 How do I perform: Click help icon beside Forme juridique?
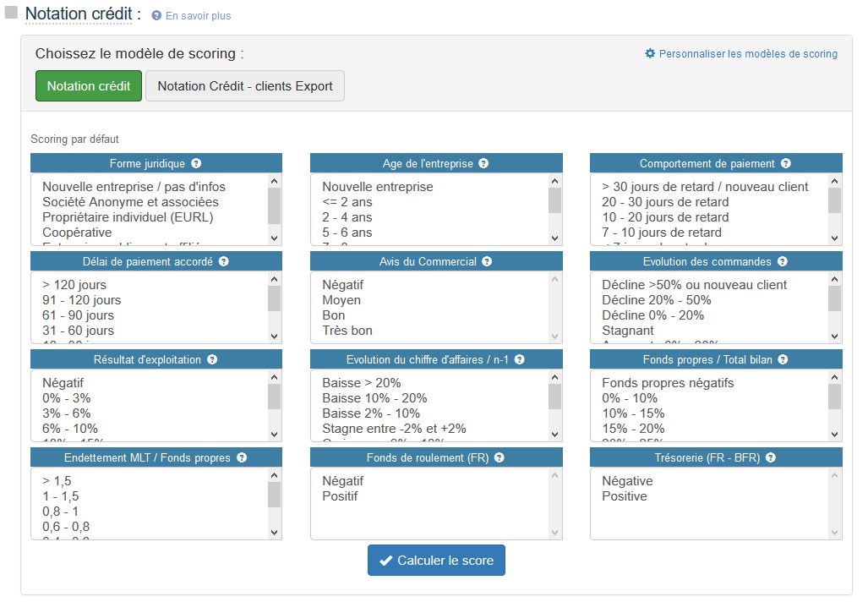tap(196, 164)
